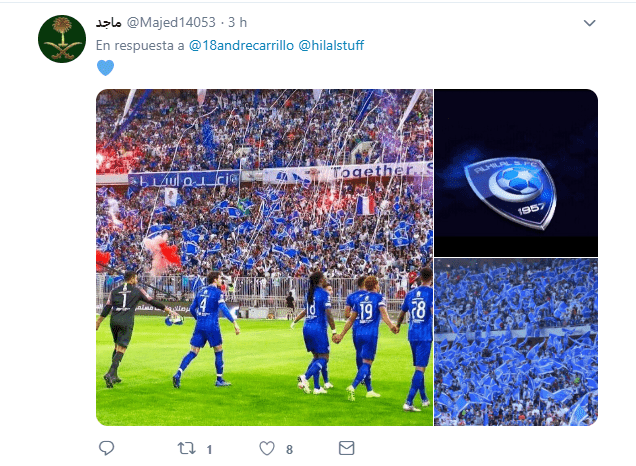The height and width of the screenshot is (466, 636).
Task: Open the Saudi emblem profile avatar
Action: click(x=62, y=39)
